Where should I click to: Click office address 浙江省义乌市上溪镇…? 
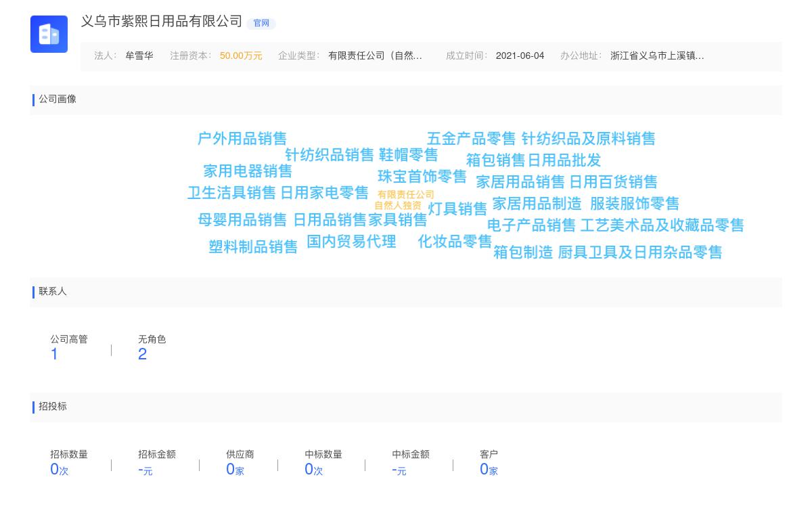pos(657,56)
